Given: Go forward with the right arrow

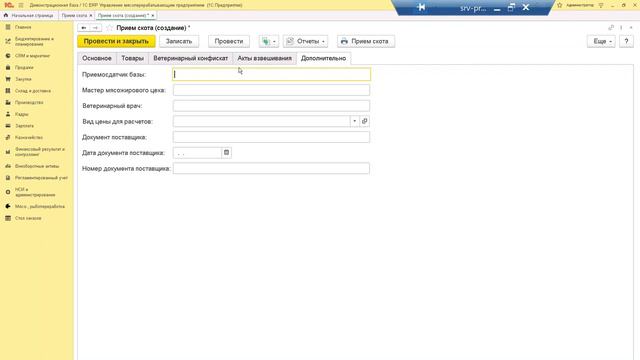Looking at the screenshot, I should click(96, 28).
